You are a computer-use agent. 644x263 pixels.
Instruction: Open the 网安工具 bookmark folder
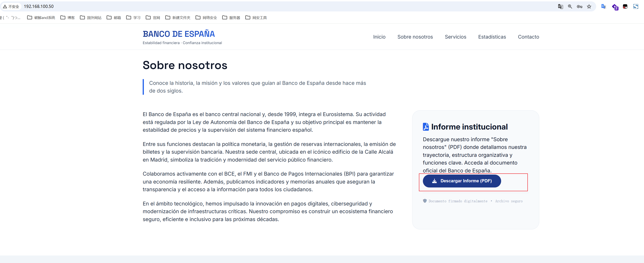coord(256,18)
